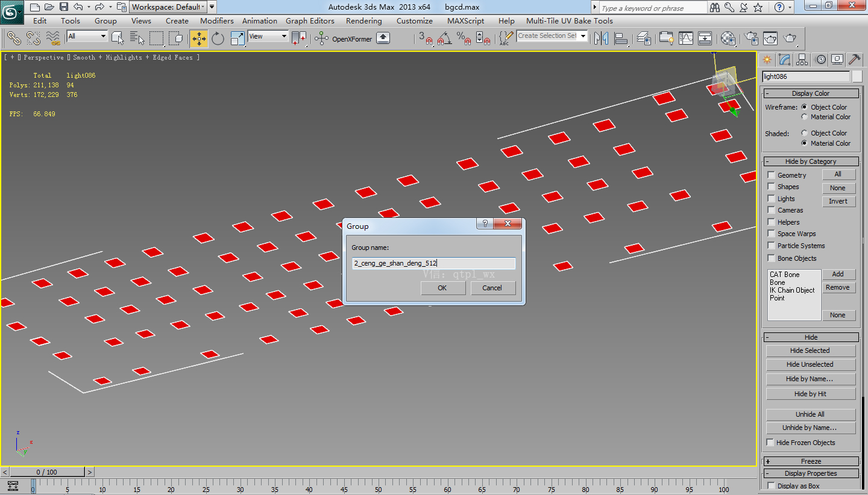Check the Geometry hide category checkbox
868x495 pixels.
pyautogui.click(x=771, y=175)
